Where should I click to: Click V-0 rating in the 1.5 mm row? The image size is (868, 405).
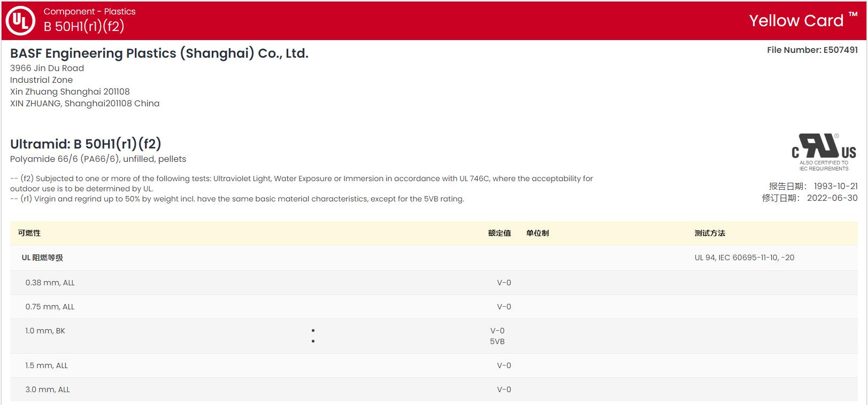tap(504, 365)
